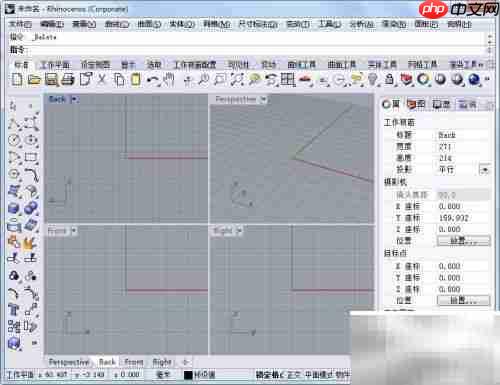Select the Circle tool in sidebar

point(14,140)
